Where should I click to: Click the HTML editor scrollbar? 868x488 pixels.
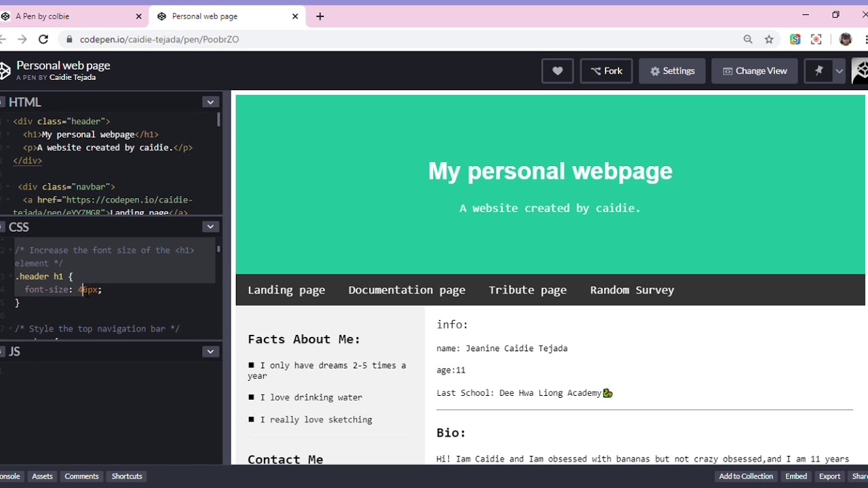tap(218, 119)
